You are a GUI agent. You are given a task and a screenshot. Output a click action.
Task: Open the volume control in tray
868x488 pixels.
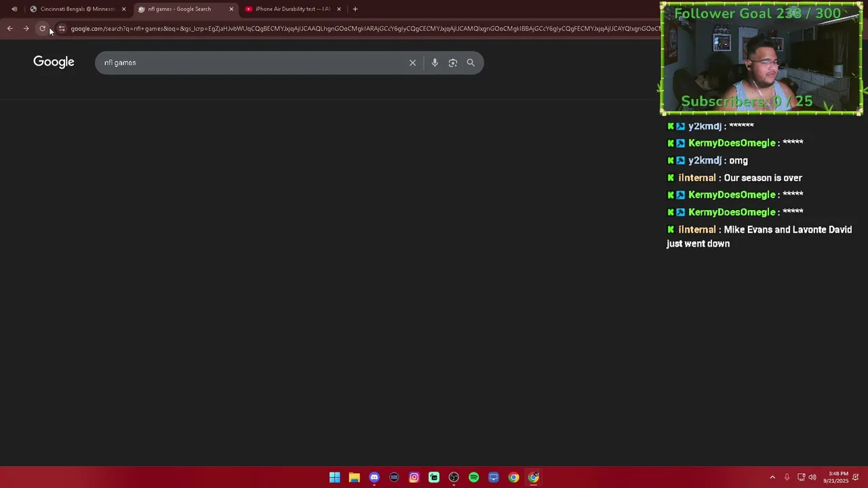pos(812,477)
